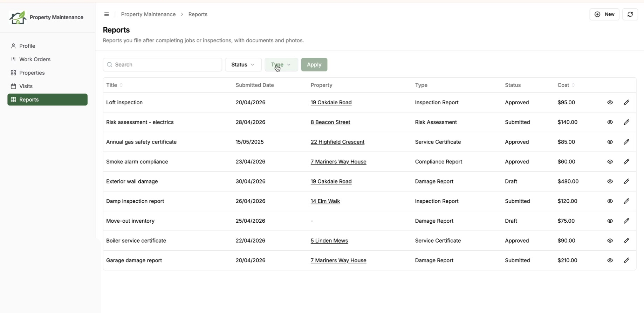Image resolution: width=644 pixels, height=313 pixels.
Task: Create a new report with New button
Action: point(604,14)
